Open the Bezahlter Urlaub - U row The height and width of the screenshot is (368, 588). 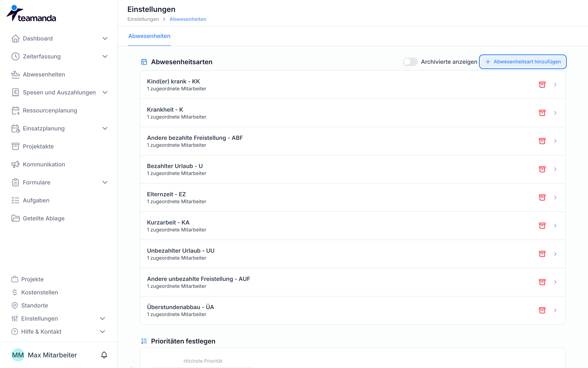[353, 169]
